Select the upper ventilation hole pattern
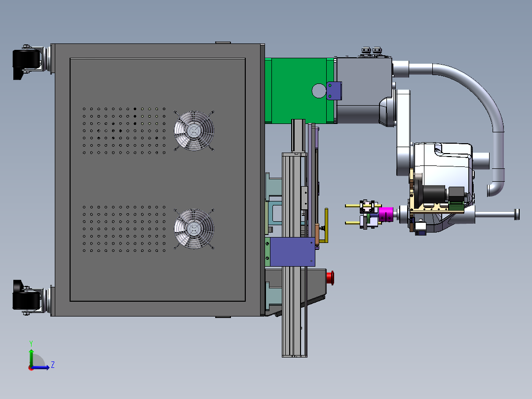The height and width of the screenshot is (399, 532). [x=124, y=131]
